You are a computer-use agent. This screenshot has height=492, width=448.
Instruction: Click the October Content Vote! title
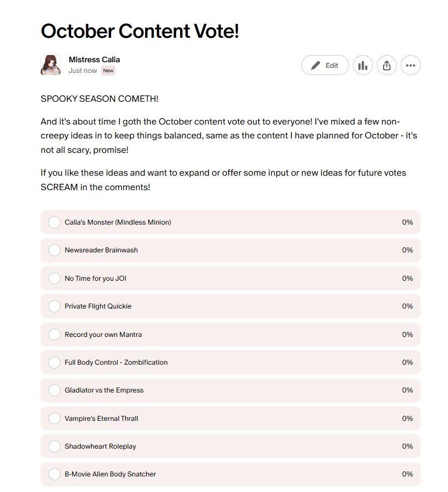140,31
